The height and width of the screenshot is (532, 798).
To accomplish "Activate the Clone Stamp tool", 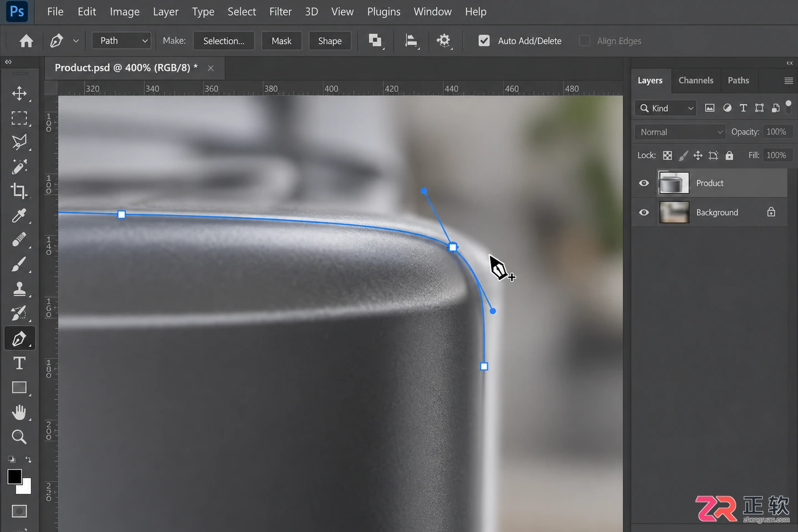I will pyautogui.click(x=19, y=289).
